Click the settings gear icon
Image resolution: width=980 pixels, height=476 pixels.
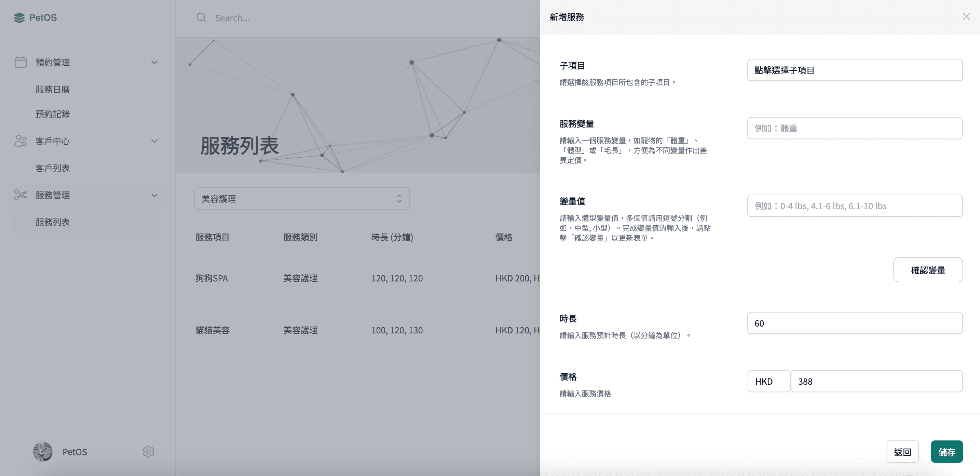tap(149, 451)
